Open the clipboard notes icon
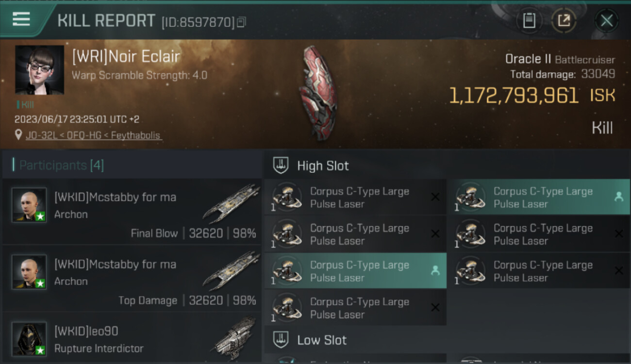This screenshot has width=631, height=364. pos(529,21)
